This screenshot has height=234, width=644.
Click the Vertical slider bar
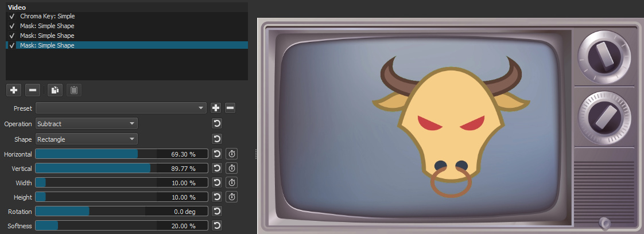(x=122, y=168)
